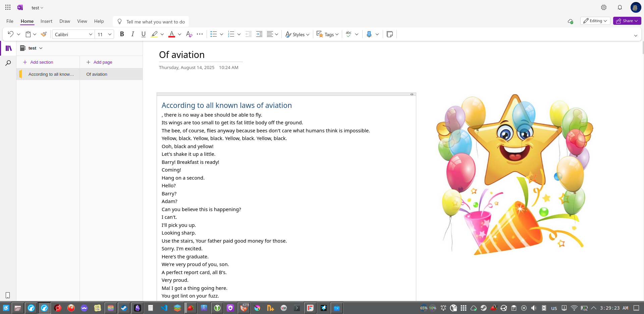644x314 pixels.
Task: Toggle underline formatting
Action: 144,34
